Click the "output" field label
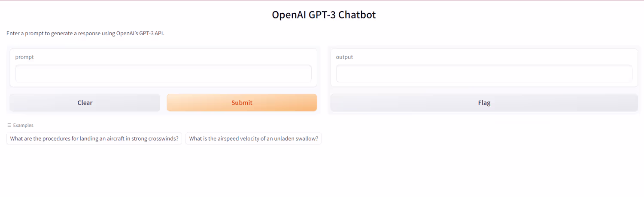Image resolution: width=644 pixels, height=197 pixels. (344, 57)
